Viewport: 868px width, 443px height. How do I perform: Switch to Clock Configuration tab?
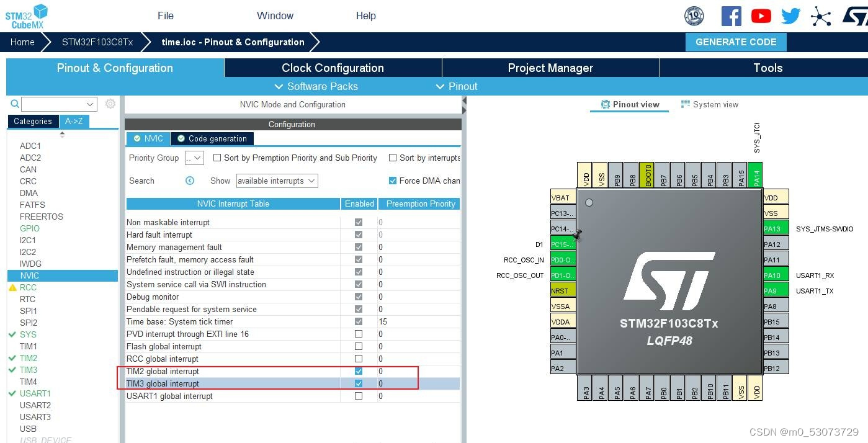tap(333, 68)
